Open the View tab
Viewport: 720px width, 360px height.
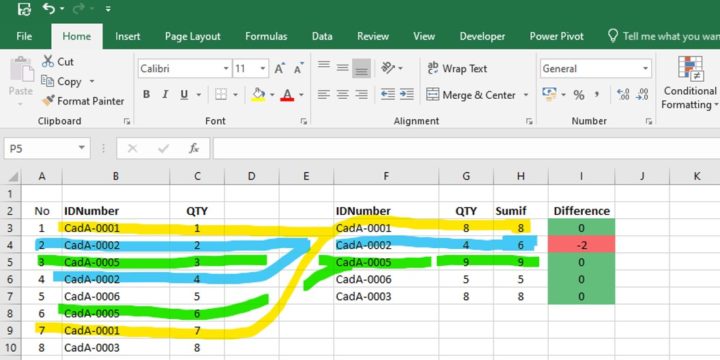(x=424, y=36)
